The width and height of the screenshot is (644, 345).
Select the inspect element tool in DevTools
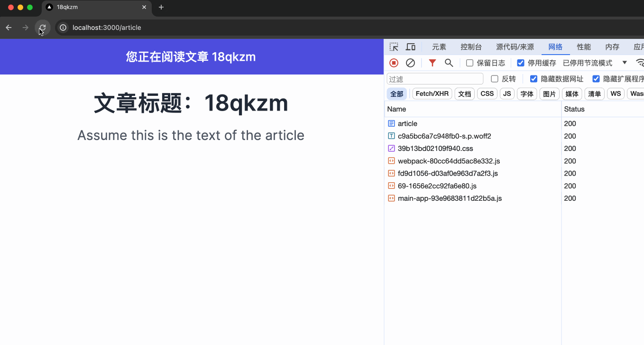394,47
